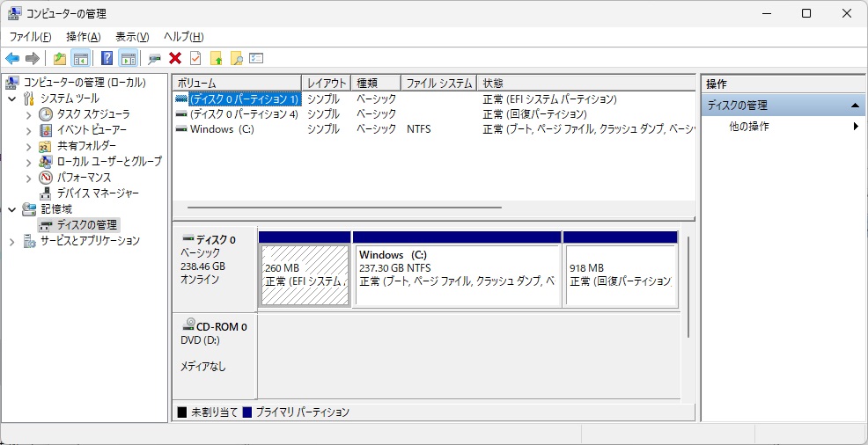868x445 pixels.
Task: Click the 記憶域 storage icon
Action: point(29,209)
